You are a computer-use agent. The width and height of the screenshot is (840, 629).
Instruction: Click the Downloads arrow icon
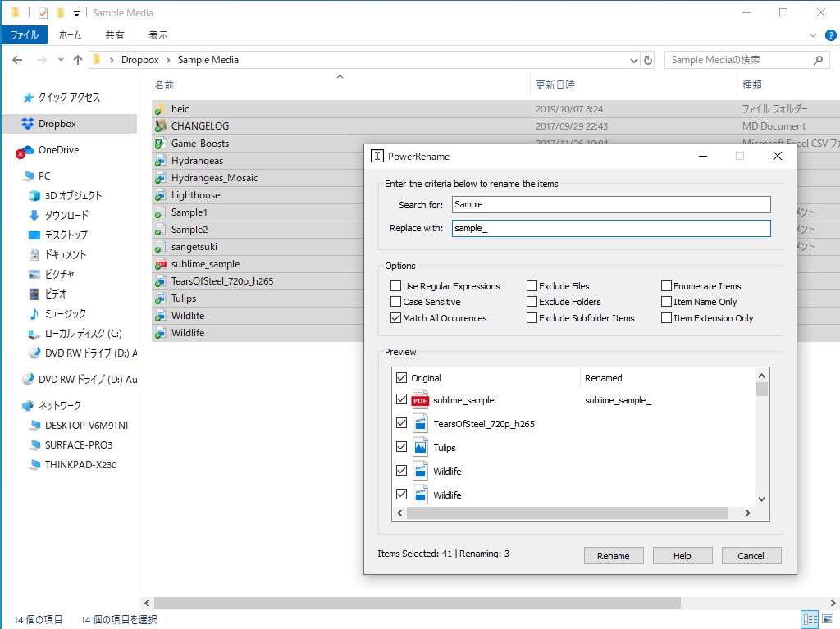tap(34, 216)
